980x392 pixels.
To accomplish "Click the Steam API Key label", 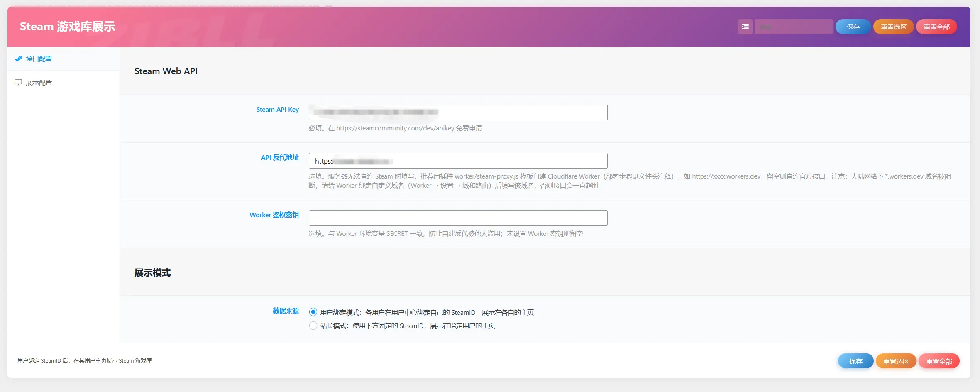I will tap(277, 110).
